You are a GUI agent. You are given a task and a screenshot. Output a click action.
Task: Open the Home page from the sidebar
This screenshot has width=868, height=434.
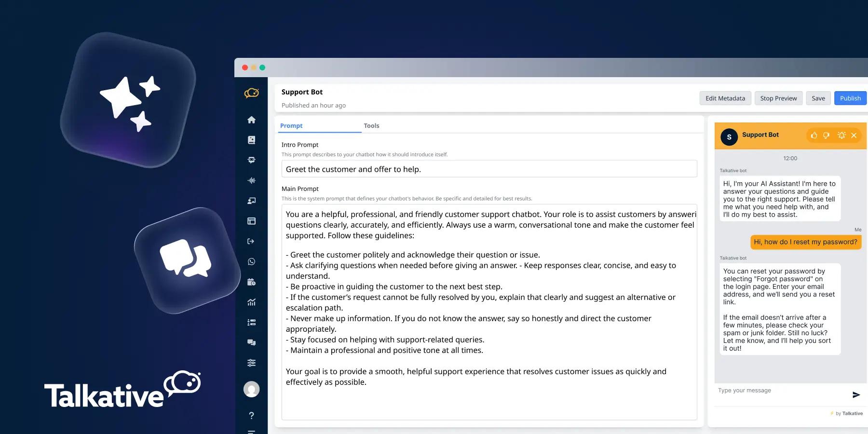(x=251, y=120)
